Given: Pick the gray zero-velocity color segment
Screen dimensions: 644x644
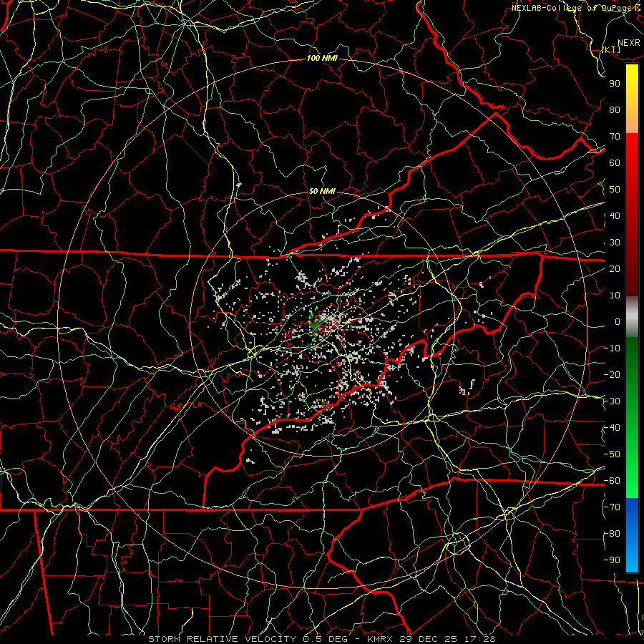Looking at the screenshot, I should tap(632, 317).
